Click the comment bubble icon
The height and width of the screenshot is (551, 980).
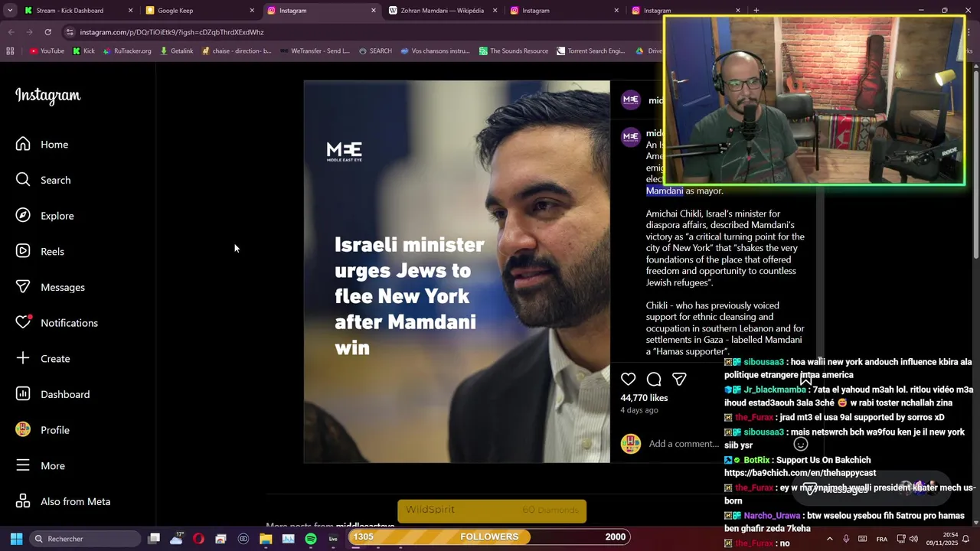point(654,379)
